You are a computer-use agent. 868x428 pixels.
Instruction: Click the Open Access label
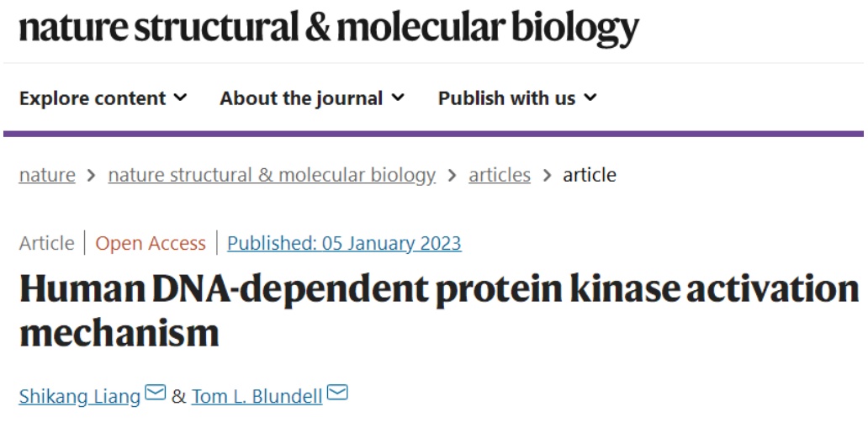(x=151, y=243)
